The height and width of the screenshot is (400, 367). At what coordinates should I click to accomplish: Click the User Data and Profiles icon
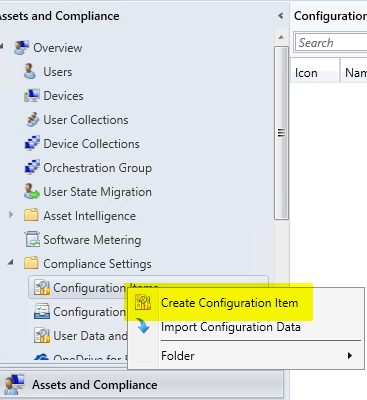pyautogui.click(x=42, y=335)
